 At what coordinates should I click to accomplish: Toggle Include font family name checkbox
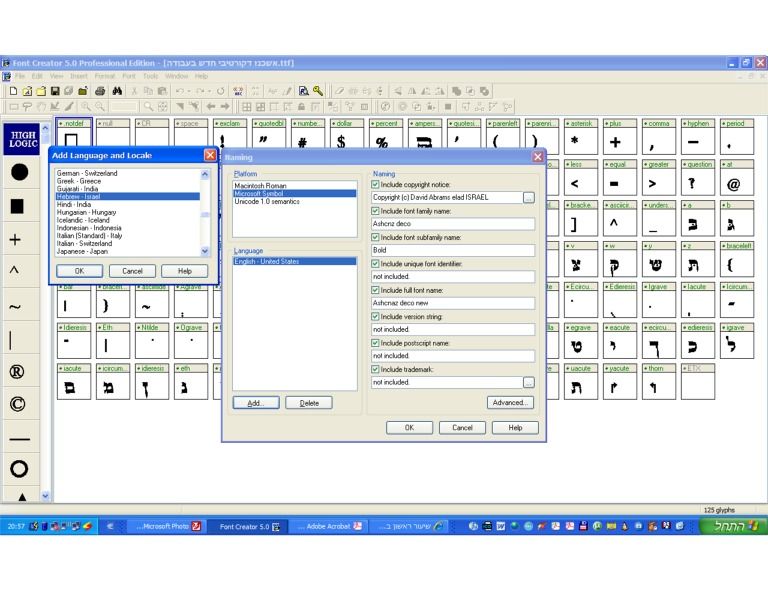click(x=375, y=211)
